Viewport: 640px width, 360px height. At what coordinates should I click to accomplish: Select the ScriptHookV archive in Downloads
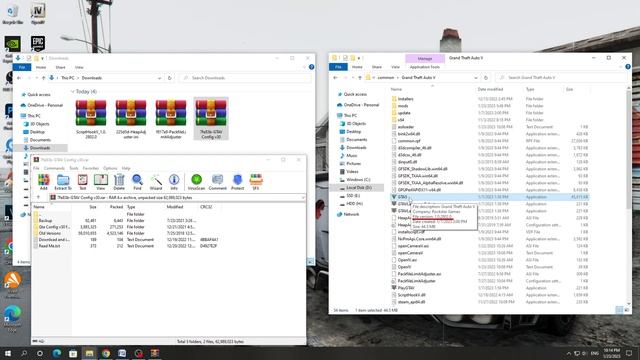pos(91,119)
